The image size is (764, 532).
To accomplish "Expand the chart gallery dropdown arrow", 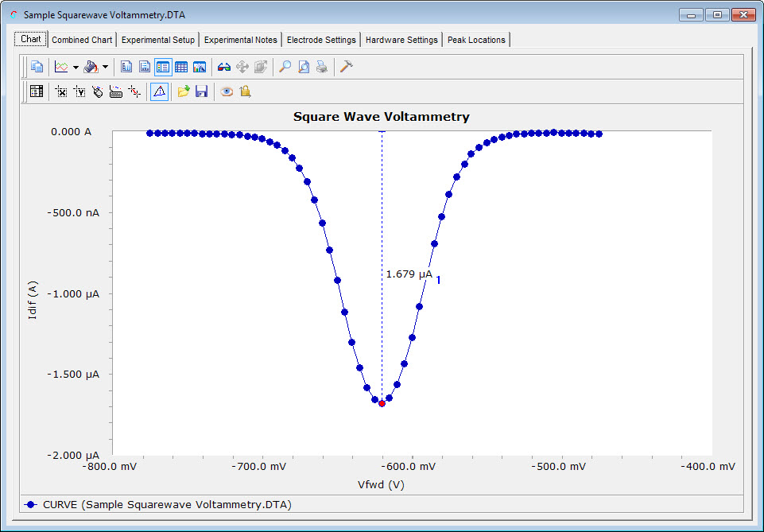I will pos(76,68).
